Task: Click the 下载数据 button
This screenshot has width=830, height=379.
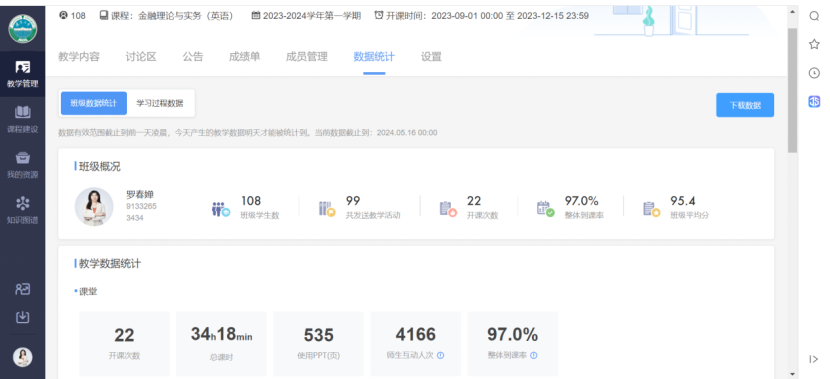Action: point(745,105)
